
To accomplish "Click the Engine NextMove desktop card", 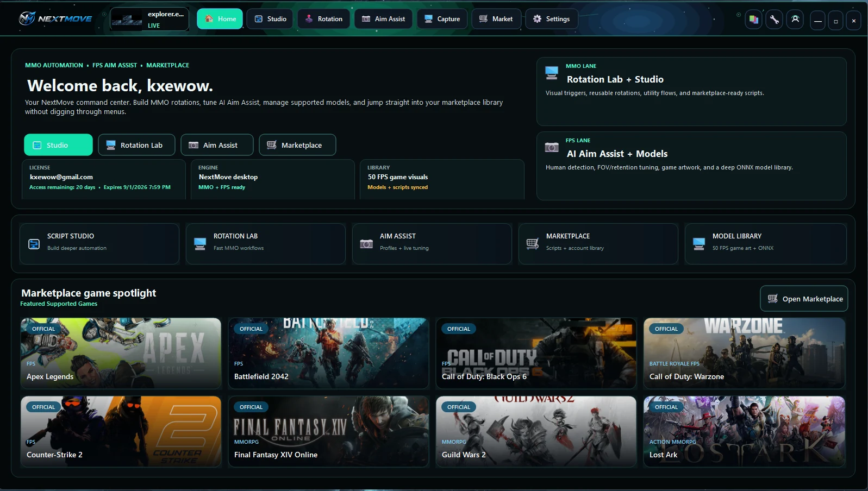I will point(273,179).
